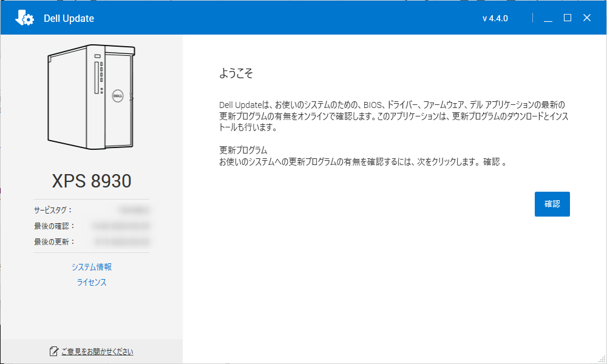The width and height of the screenshot is (607, 364).
Task: Click the 最後の更新 label
Action: 54,242
